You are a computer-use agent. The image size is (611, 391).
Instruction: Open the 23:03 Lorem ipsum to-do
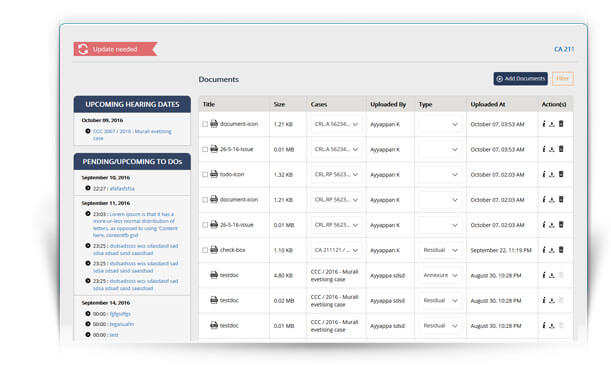pos(135,225)
